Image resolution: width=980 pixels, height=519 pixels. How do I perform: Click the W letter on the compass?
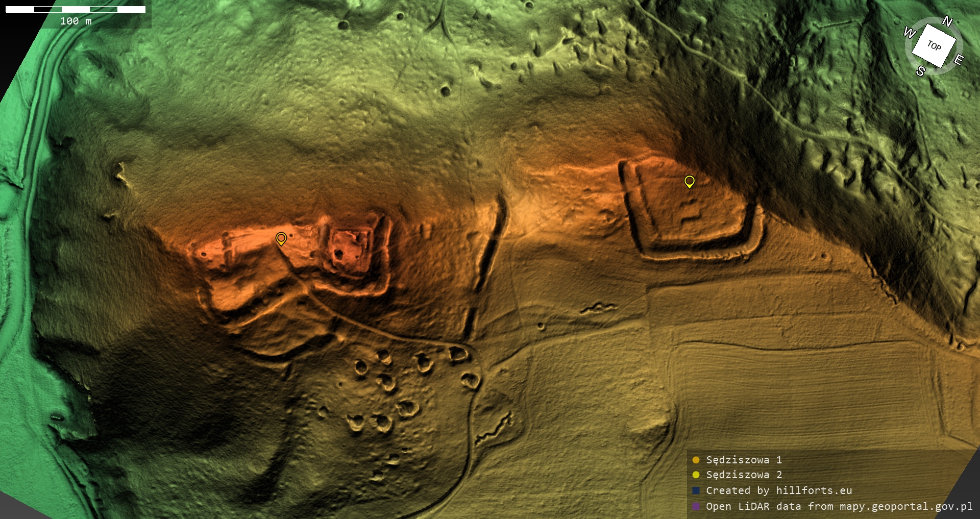pyautogui.click(x=909, y=33)
